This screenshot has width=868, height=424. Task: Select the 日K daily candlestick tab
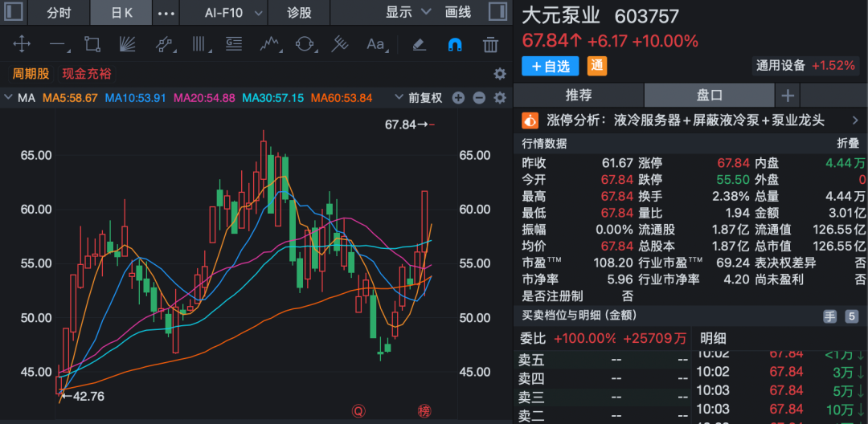tap(121, 13)
